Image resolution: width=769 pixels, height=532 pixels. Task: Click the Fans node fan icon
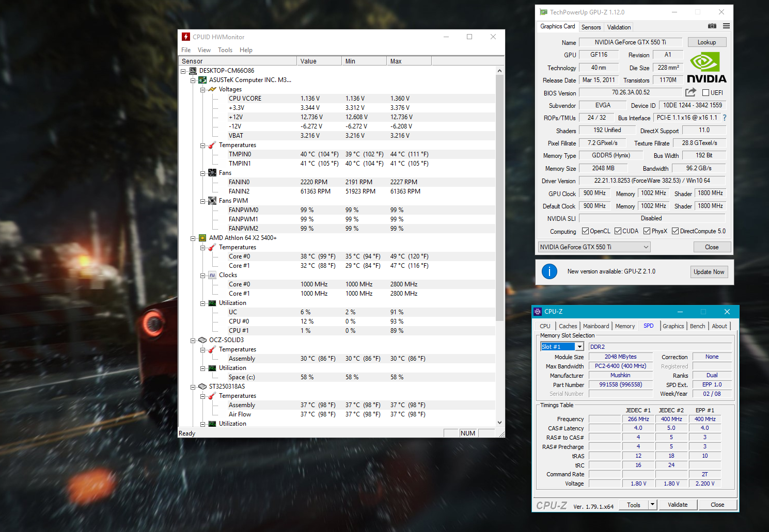coord(212,173)
